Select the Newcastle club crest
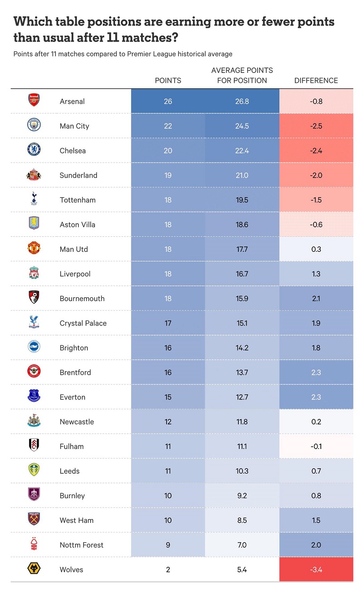364x592 pixels. [x=34, y=421]
